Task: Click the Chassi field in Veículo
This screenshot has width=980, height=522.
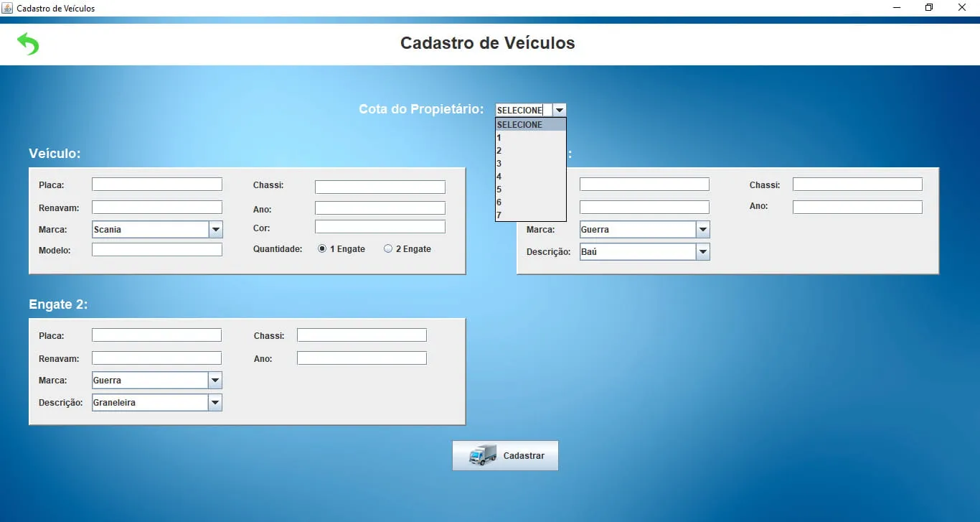Action: tap(380, 187)
